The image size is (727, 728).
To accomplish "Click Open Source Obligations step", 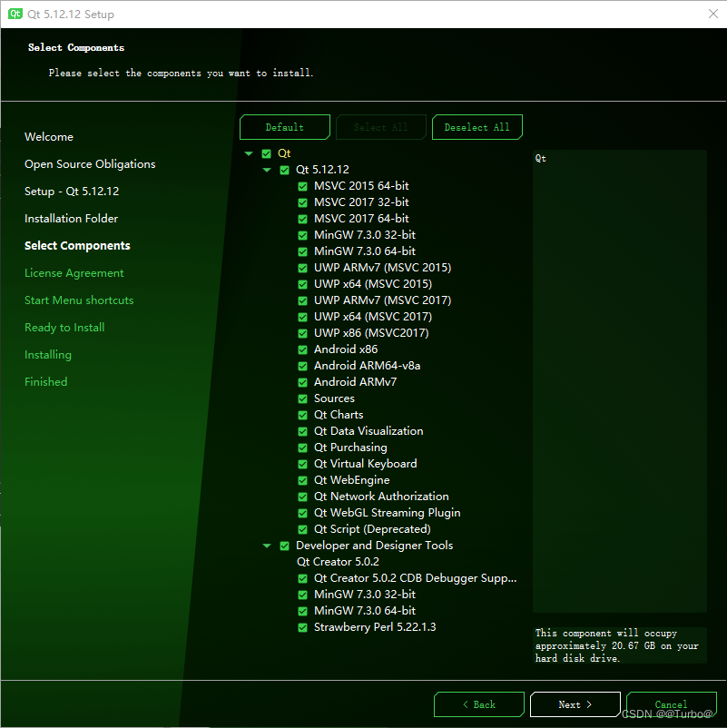I will click(x=90, y=164).
